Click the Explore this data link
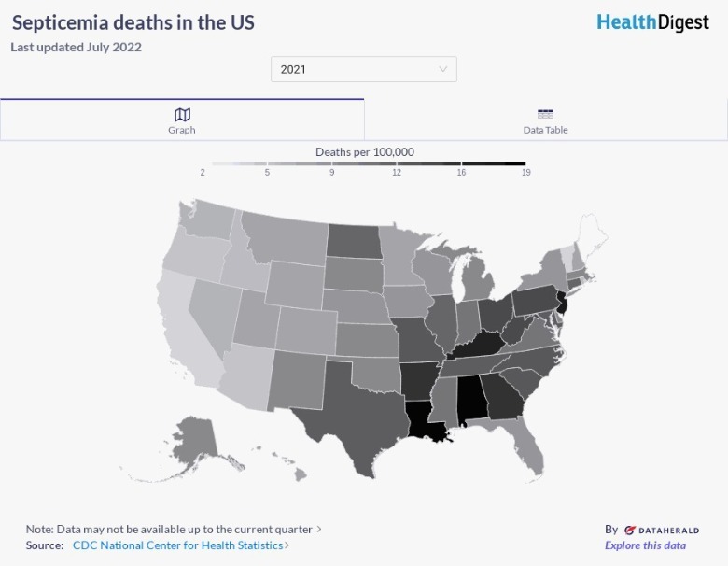 (645, 545)
